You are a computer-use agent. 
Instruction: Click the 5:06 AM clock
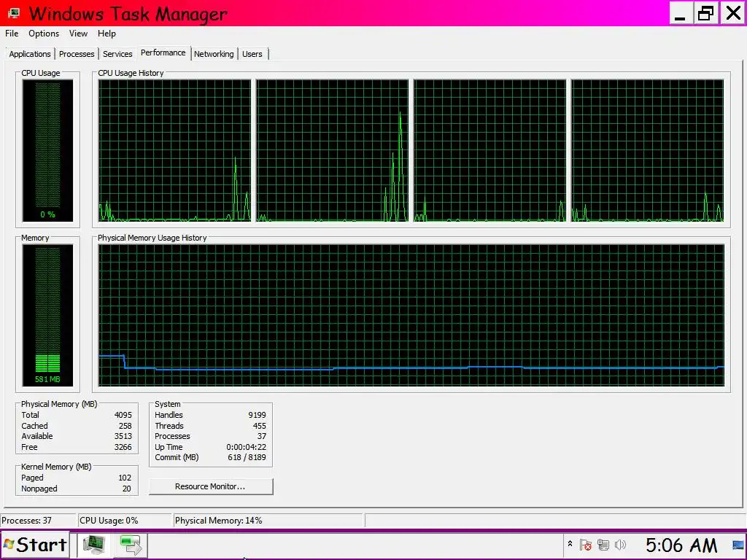[x=681, y=545]
